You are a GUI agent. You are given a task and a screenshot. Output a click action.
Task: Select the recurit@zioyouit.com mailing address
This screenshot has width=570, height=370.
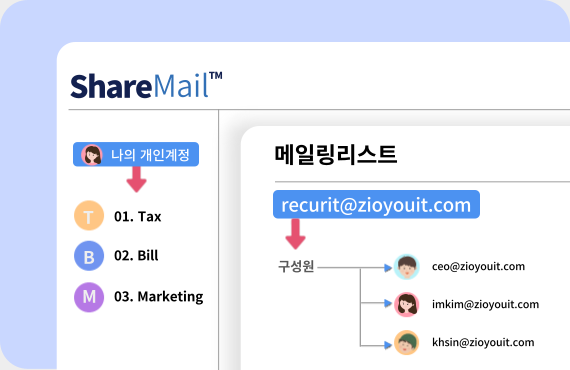(376, 204)
